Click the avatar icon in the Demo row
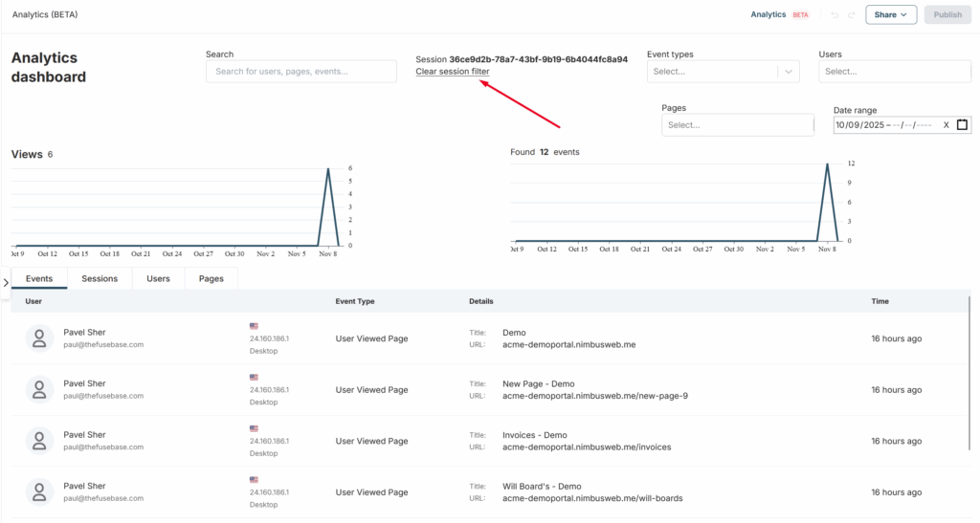This screenshot has width=980, height=523. pyautogui.click(x=39, y=338)
